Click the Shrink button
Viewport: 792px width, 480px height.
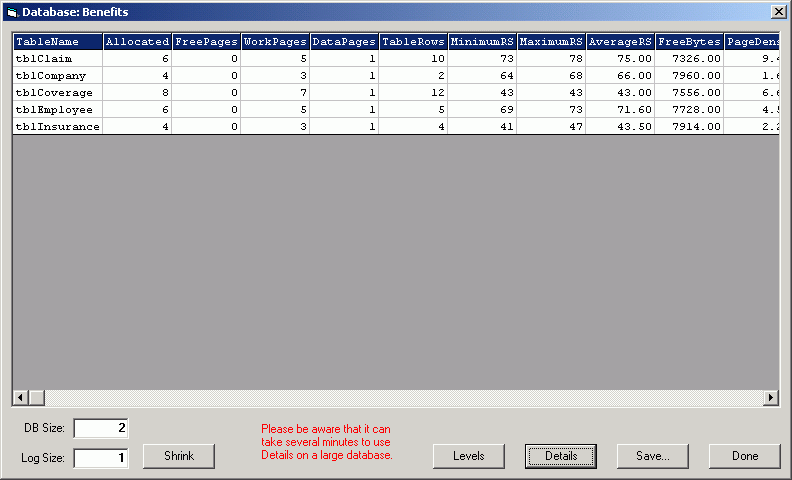click(x=178, y=456)
